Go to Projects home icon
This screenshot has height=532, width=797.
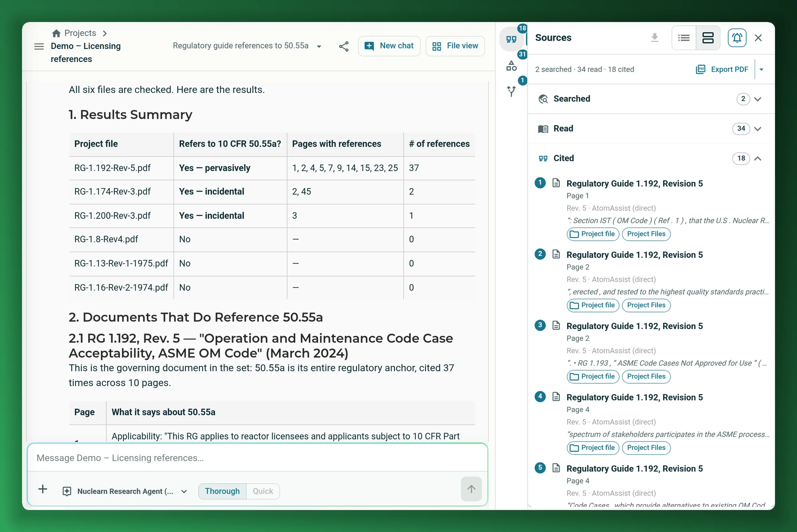click(x=57, y=33)
